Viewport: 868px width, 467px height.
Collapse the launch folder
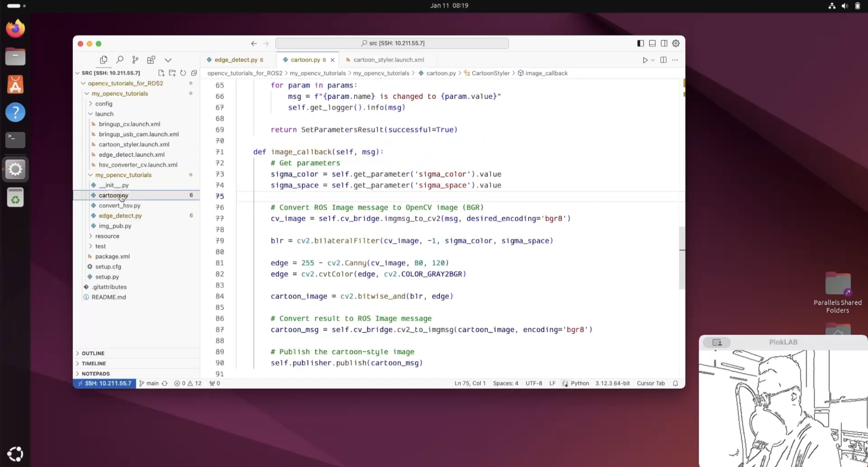[91, 114]
